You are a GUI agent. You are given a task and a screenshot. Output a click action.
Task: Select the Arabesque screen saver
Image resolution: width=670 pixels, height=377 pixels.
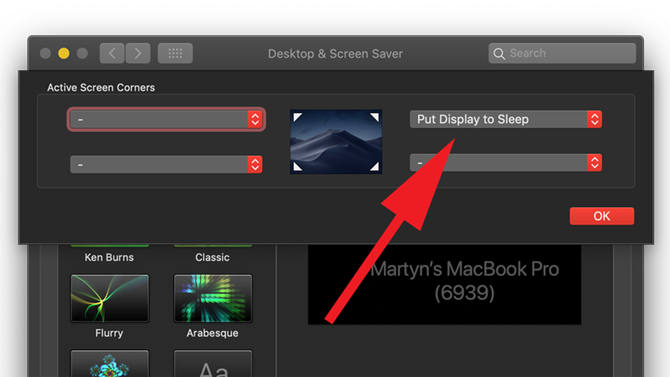point(213,298)
